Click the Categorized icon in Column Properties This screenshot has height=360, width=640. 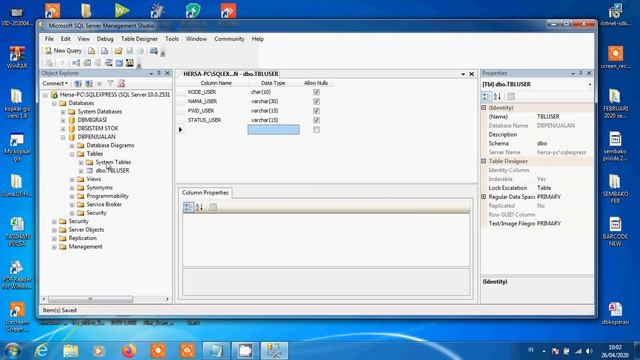[188, 207]
